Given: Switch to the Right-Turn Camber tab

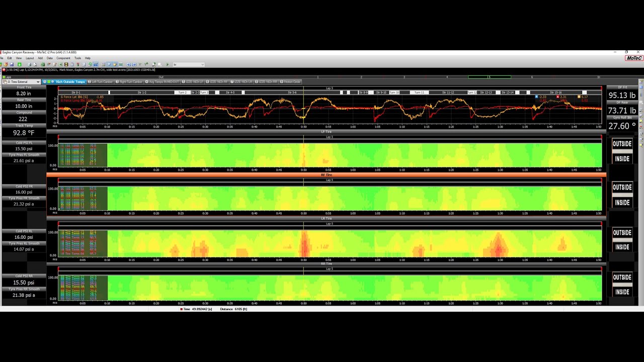Looking at the screenshot, I should click(129, 81).
